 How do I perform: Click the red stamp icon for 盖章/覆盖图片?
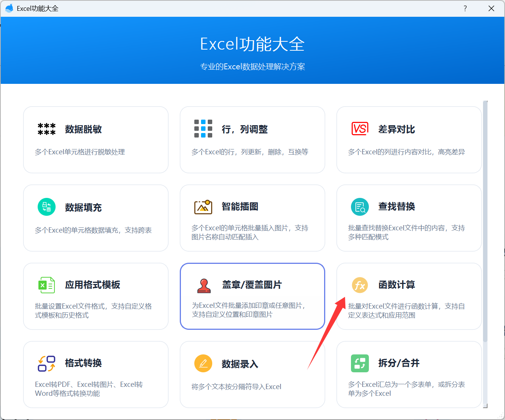[x=204, y=285]
